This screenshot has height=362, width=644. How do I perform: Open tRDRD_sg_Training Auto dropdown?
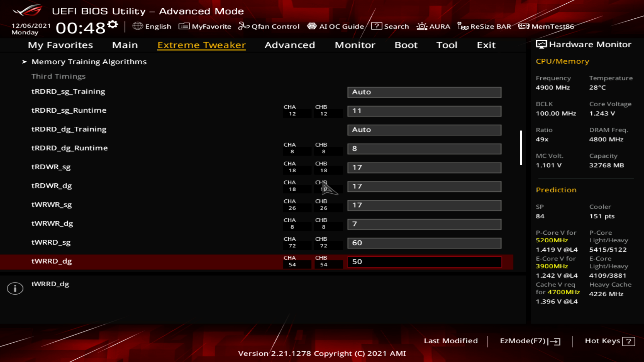click(424, 92)
